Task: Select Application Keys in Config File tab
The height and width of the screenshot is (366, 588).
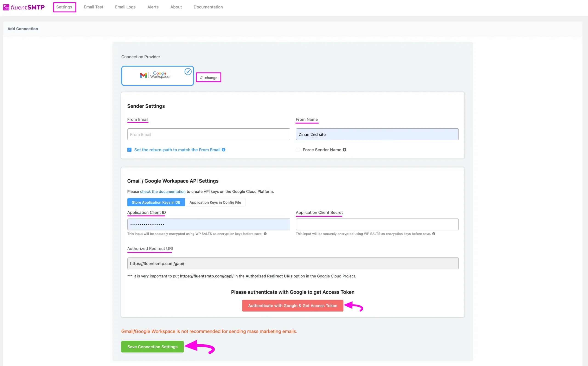Action: [x=215, y=202]
